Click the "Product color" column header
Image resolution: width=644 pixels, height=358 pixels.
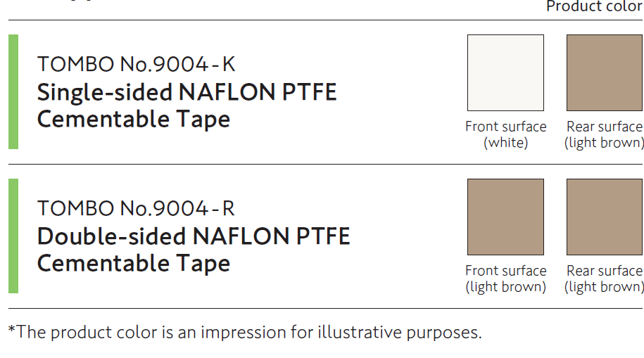(594, 6)
